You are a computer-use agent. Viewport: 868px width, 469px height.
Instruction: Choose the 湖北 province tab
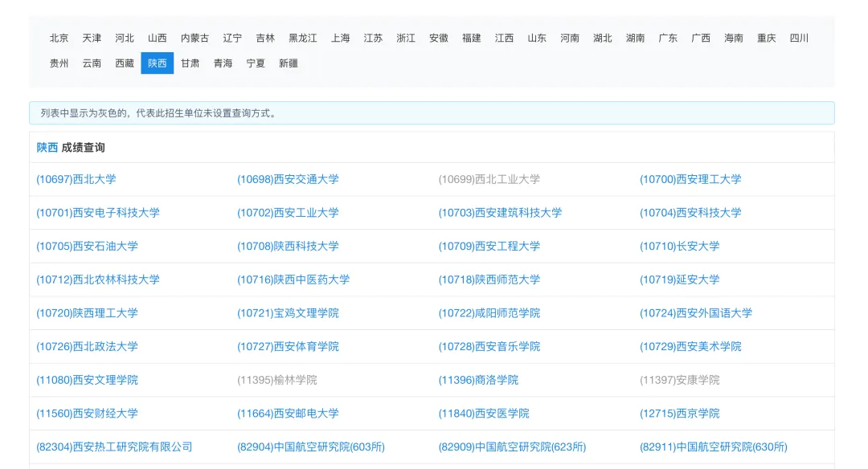click(x=602, y=39)
